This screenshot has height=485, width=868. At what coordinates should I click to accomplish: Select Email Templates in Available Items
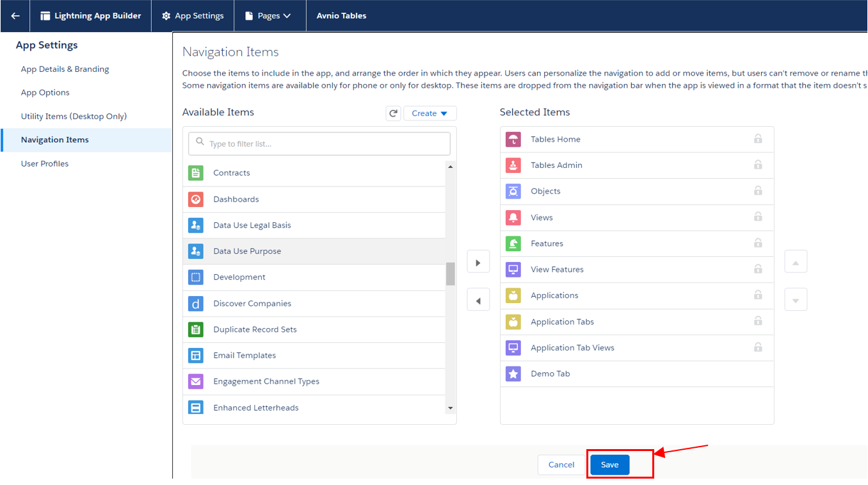tap(245, 356)
